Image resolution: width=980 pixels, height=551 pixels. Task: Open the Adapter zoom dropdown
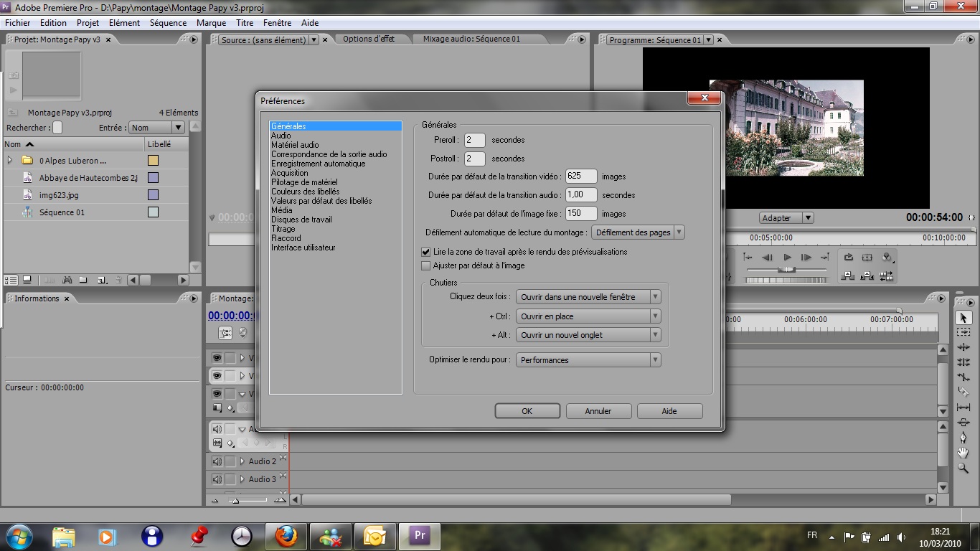[x=786, y=218]
